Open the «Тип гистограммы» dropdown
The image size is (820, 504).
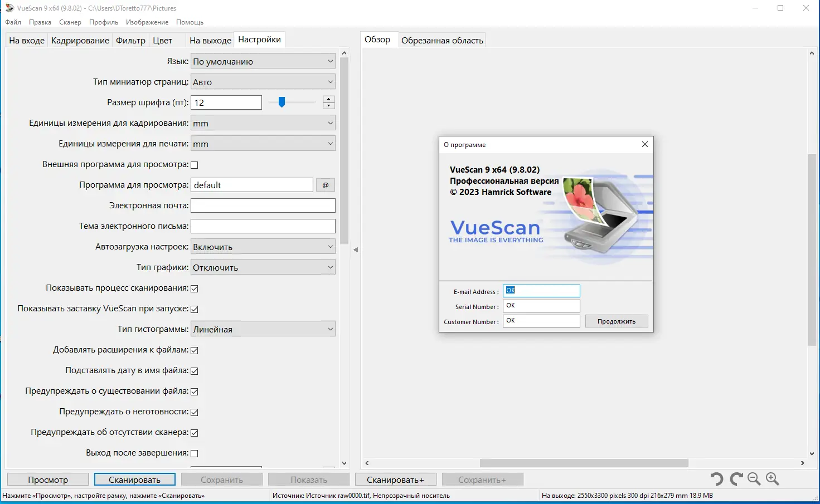(263, 329)
